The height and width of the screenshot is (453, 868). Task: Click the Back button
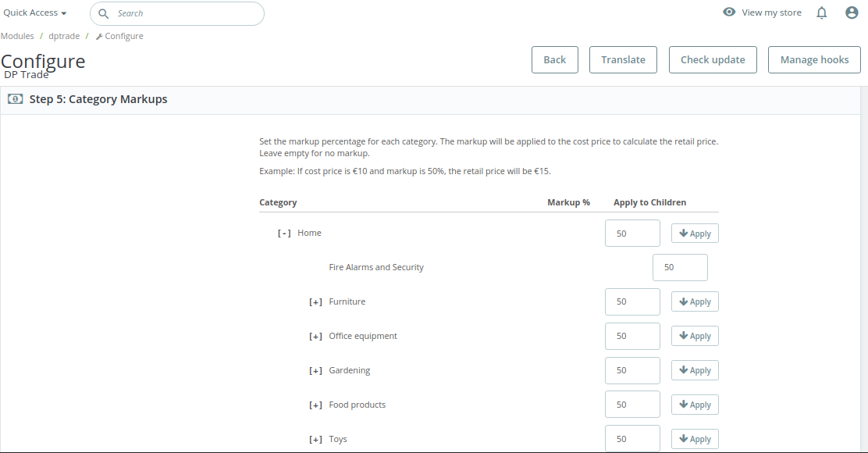point(554,60)
